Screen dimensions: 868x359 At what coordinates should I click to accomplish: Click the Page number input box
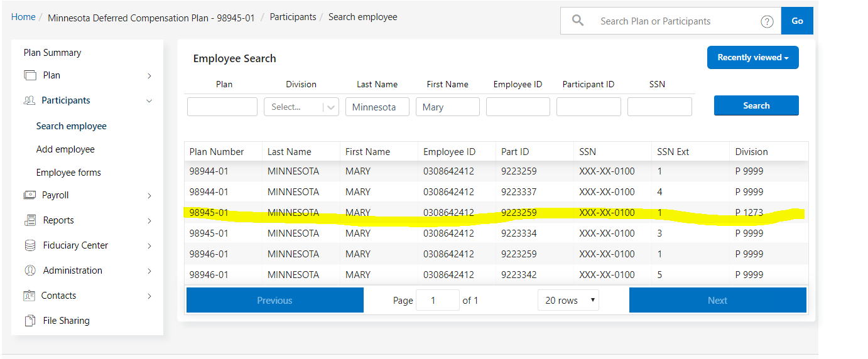click(x=438, y=300)
